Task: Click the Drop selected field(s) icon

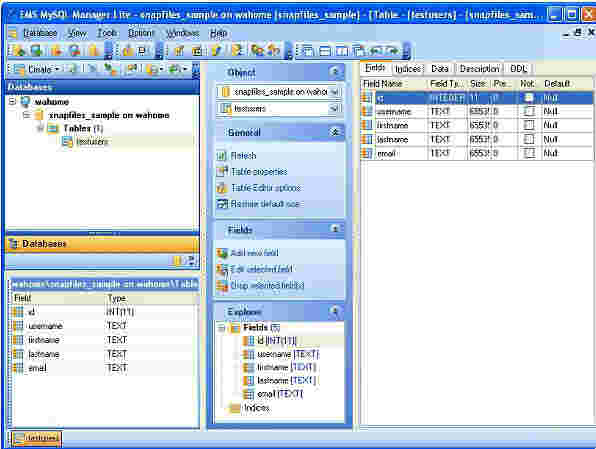Action: coord(222,286)
